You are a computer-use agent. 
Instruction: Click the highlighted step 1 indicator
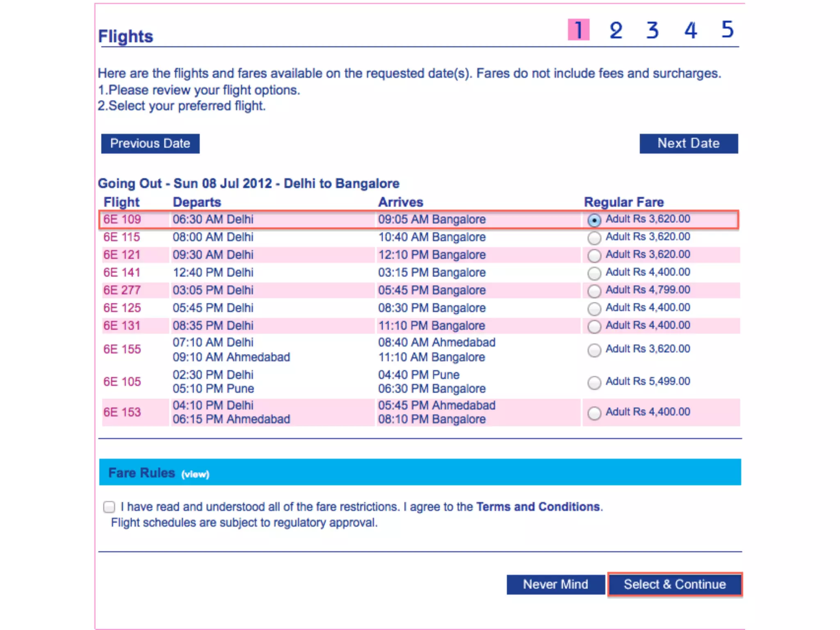coord(578,30)
